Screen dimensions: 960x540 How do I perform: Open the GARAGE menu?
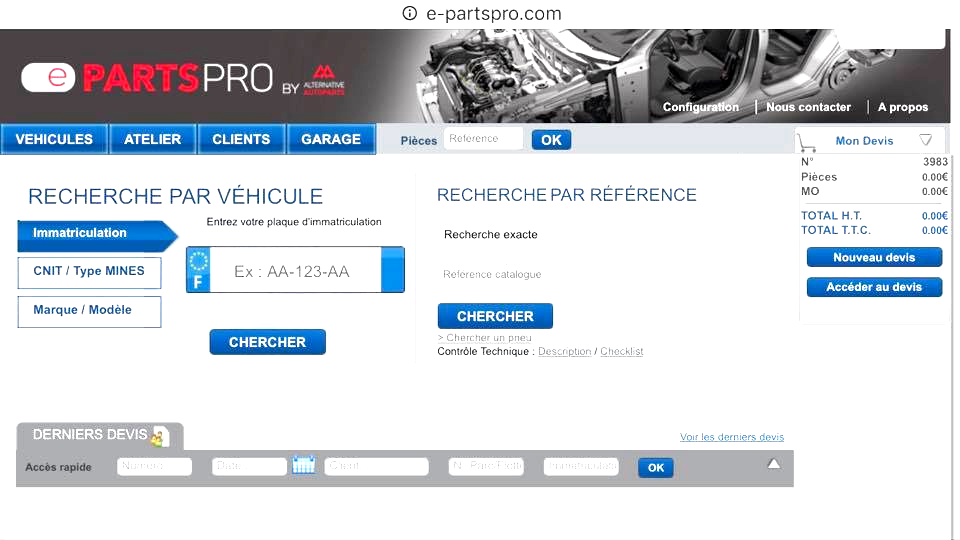331,139
